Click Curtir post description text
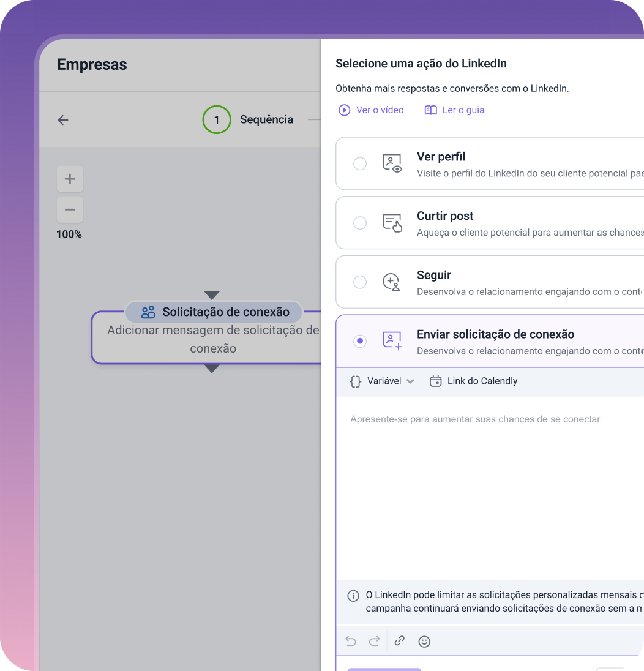The height and width of the screenshot is (671, 644). click(x=530, y=233)
